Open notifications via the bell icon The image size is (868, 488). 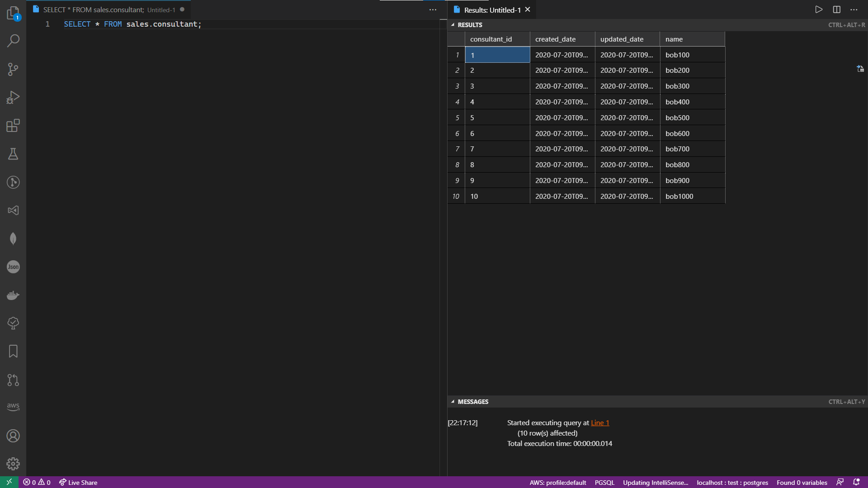point(857,482)
